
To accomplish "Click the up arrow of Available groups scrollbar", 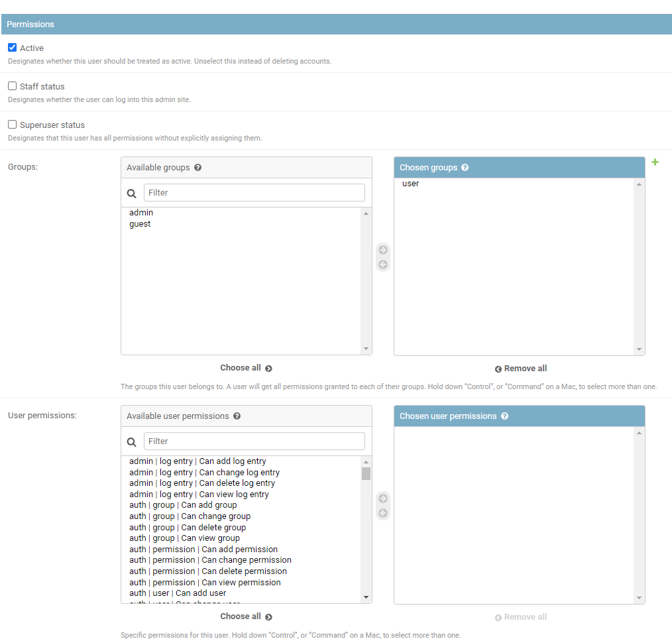I will click(366, 213).
